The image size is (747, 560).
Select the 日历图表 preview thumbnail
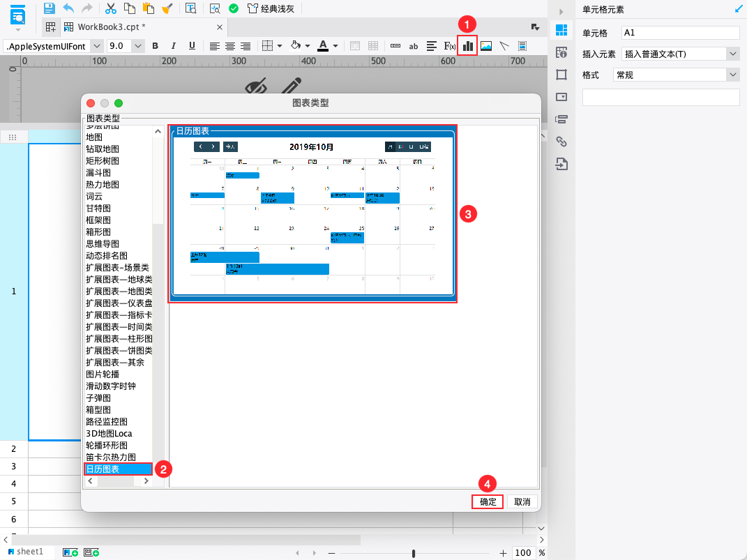[x=312, y=214]
